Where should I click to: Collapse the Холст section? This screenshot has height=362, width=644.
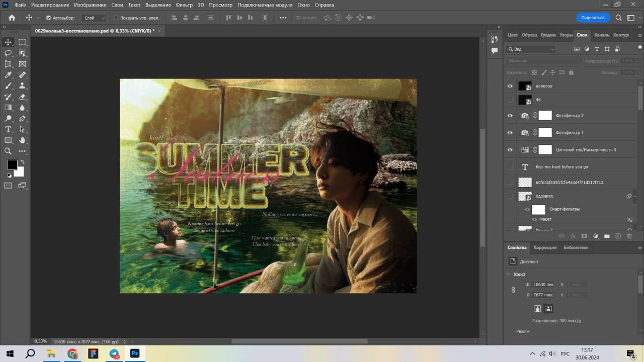click(x=509, y=274)
